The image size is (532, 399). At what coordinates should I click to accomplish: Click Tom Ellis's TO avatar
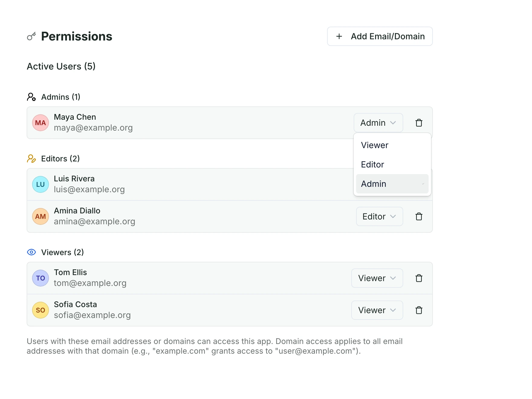[x=41, y=278]
